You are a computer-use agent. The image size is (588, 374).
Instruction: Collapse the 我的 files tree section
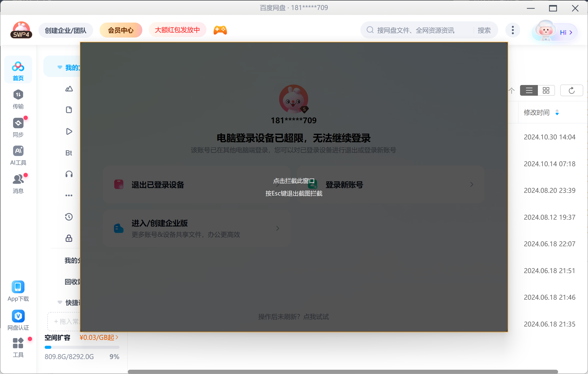click(60, 67)
